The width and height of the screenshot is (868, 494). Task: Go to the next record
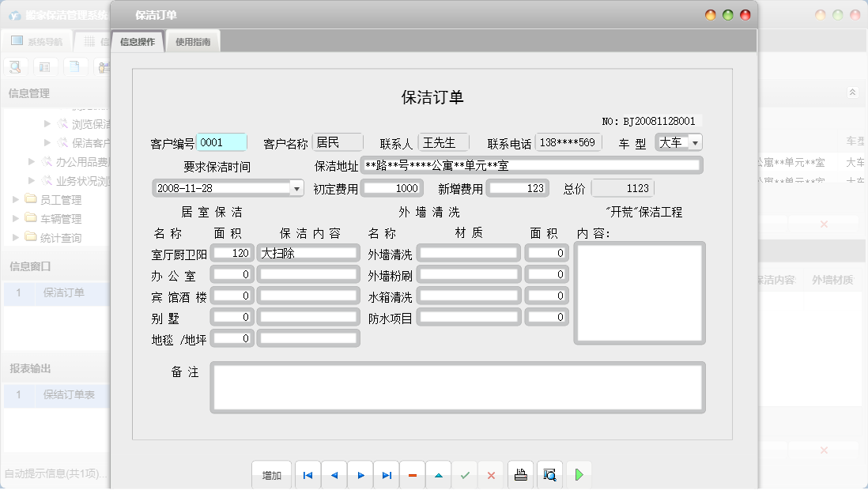tap(360, 475)
